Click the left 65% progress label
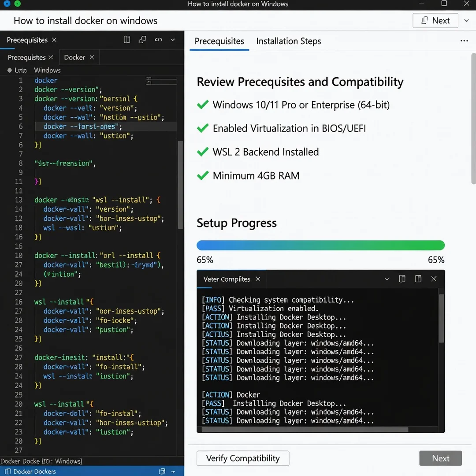 click(205, 260)
